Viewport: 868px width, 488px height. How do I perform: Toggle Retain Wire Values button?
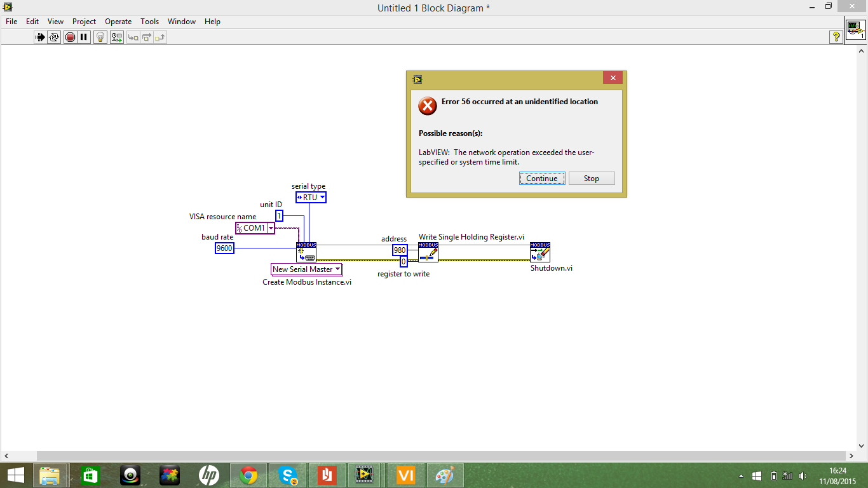[x=117, y=37]
